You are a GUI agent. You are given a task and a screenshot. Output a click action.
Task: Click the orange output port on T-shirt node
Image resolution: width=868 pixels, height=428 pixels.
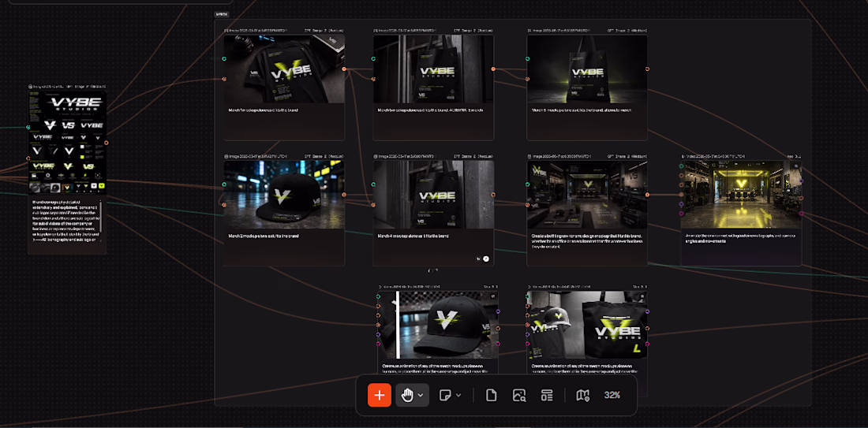[x=344, y=69]
